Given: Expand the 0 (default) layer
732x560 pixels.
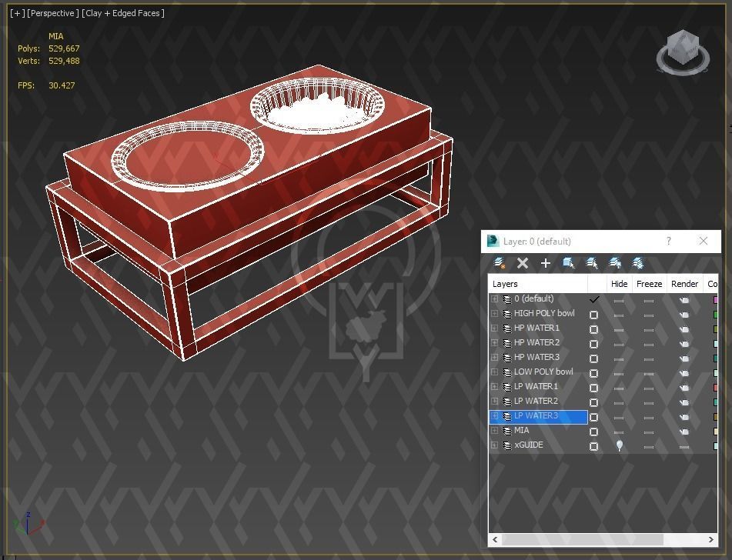Looking at the screenshot, I should click(494, 298).
